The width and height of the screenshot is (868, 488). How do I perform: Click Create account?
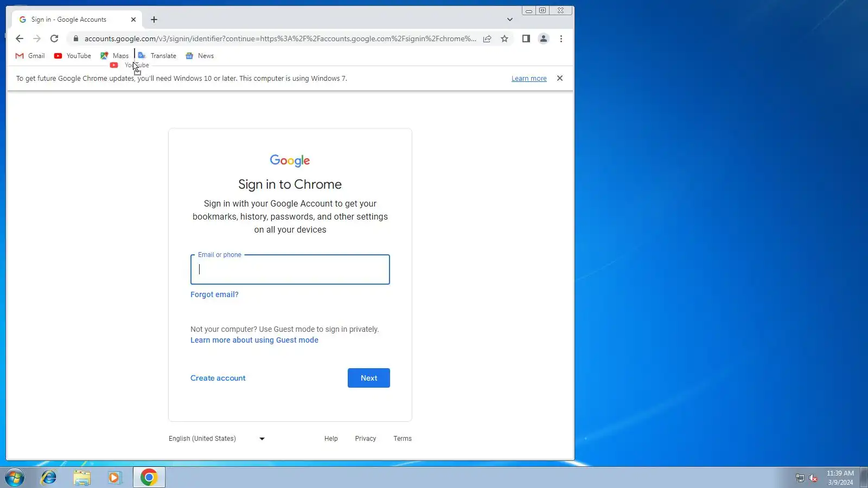(x=218, y=378)
